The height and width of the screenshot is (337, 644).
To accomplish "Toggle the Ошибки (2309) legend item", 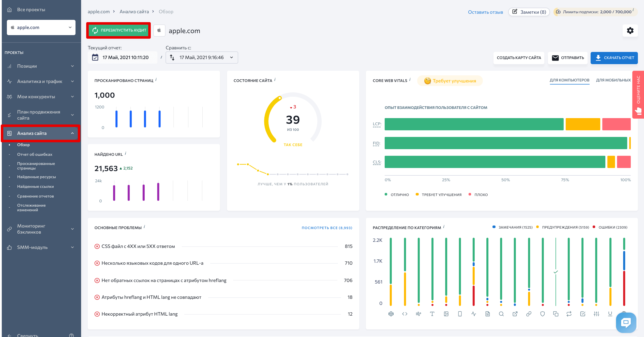I will 610,227.
